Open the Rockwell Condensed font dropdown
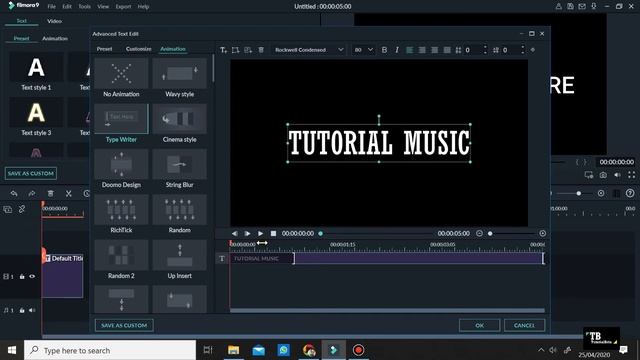Screen dimensions: 640x360 [x=309, y=50]
